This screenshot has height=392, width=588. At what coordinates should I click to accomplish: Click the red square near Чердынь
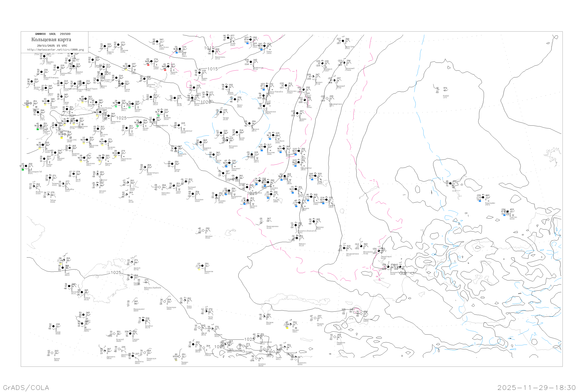[x=165, y=70]
